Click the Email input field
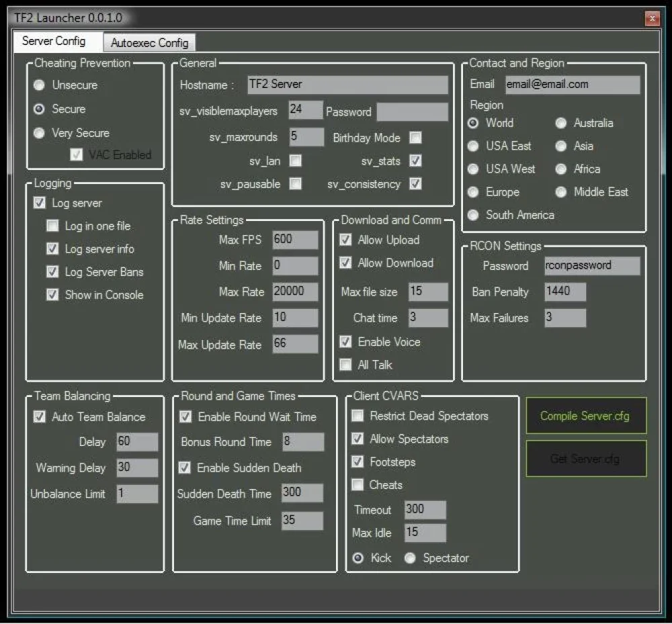The height and width of the screenshot is (624, 672). point(573,85)
